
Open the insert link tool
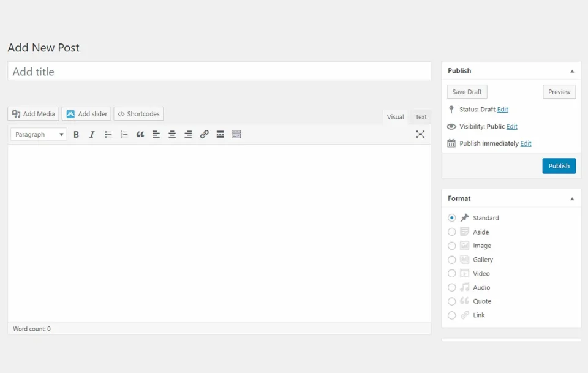point(205,135)
